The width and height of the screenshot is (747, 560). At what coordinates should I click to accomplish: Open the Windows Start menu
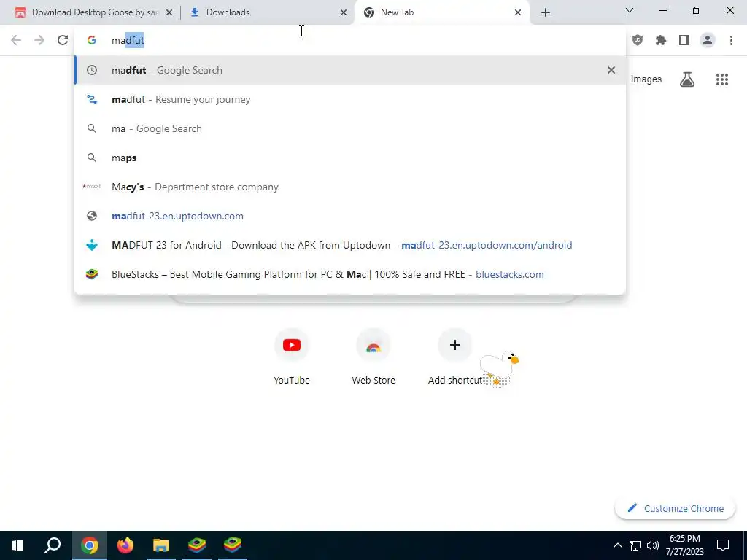point(18,545)
